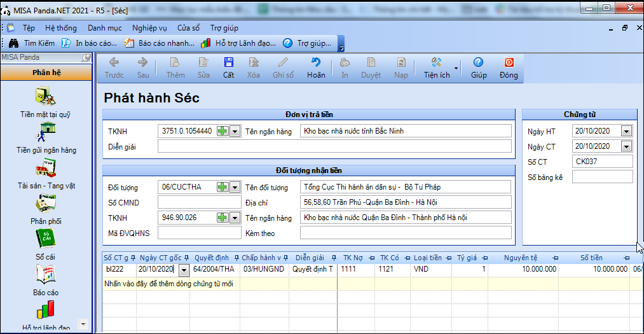Show more Phân hệ modules via down arrow
The image size is (644, 334).
coord(83,324)
